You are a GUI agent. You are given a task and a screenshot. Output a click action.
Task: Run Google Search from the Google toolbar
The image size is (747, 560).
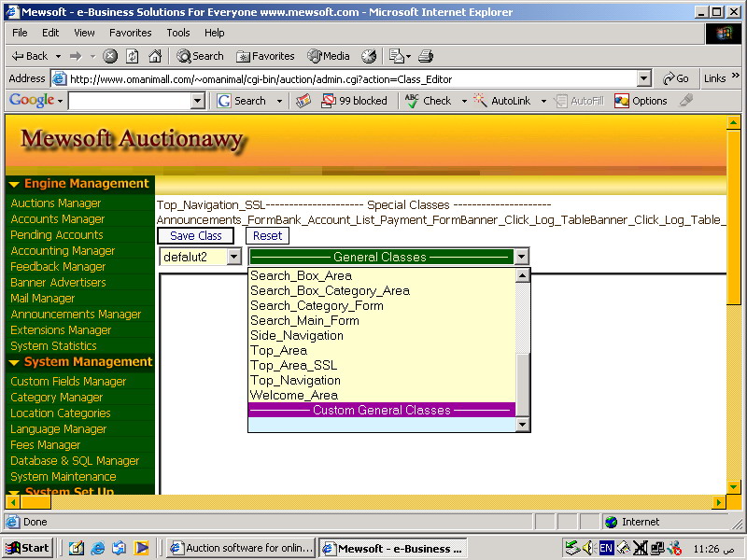tap(241, 101)
